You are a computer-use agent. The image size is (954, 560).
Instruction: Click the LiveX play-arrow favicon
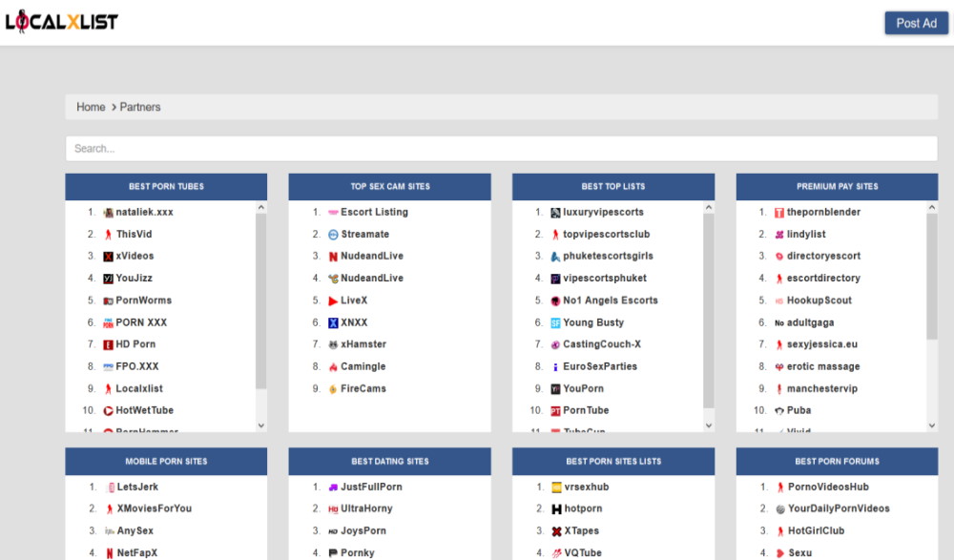[x=333, y=301]
